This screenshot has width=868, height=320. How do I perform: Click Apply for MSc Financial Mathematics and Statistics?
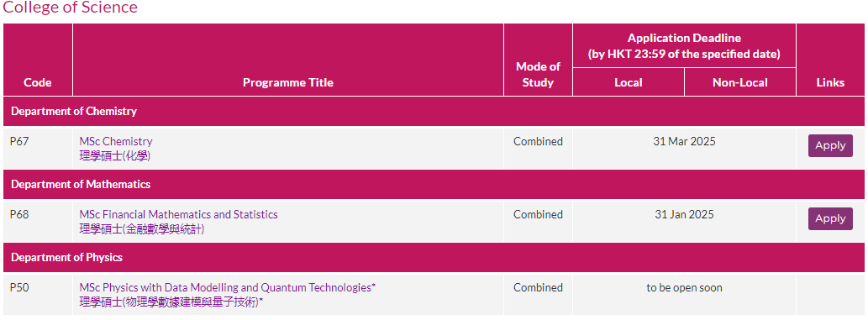[x=830, y=218]
